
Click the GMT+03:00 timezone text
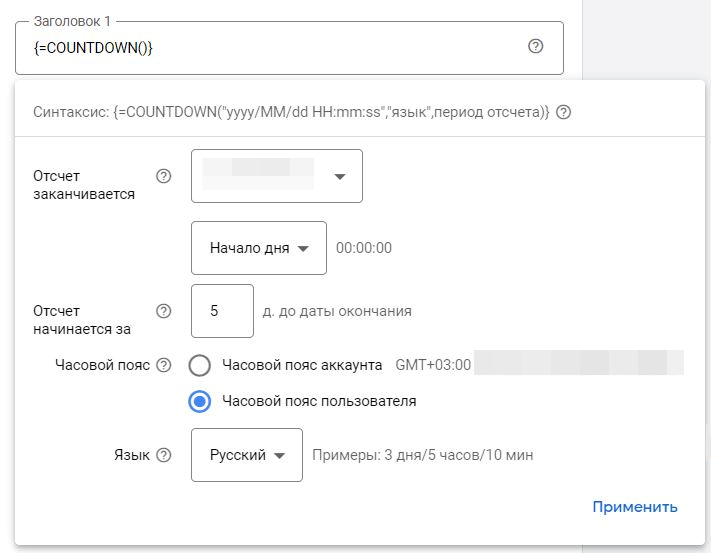(x=433, y=365)
